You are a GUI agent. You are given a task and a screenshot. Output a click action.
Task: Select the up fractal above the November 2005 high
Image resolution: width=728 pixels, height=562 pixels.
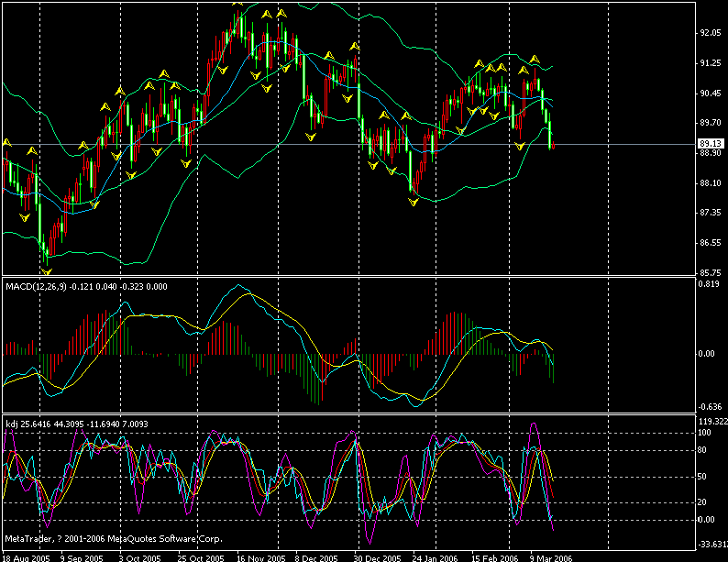[x=237, y=3]
